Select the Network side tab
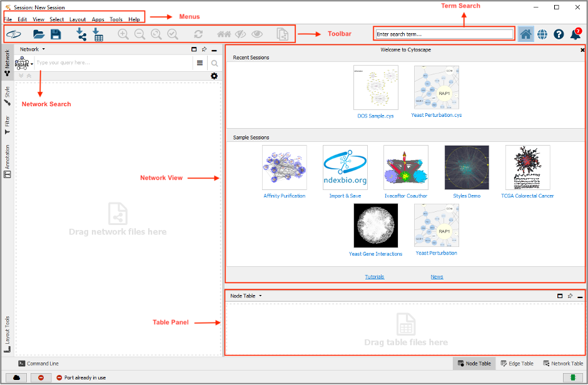This screenshot has width=588, height=385. point(7,62)
